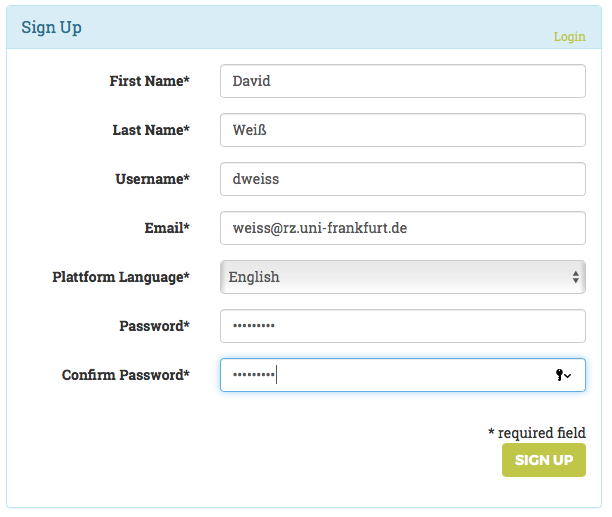
Task: Click the "* required field" note
Action: click(536, 433)
